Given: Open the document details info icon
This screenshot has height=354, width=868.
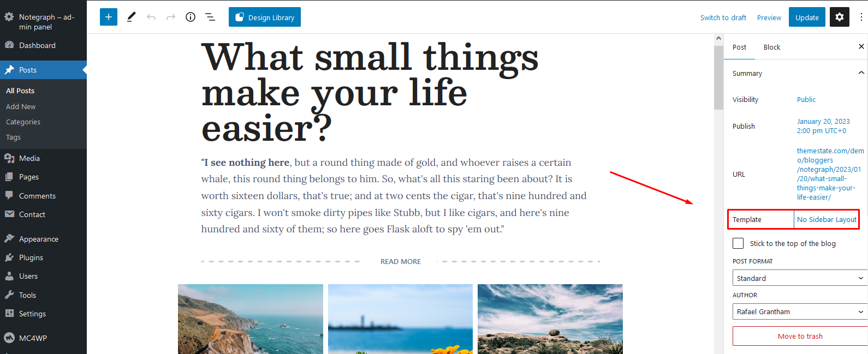Looking at the screenshot, I should pyautogui.click(x=191, y=17).
